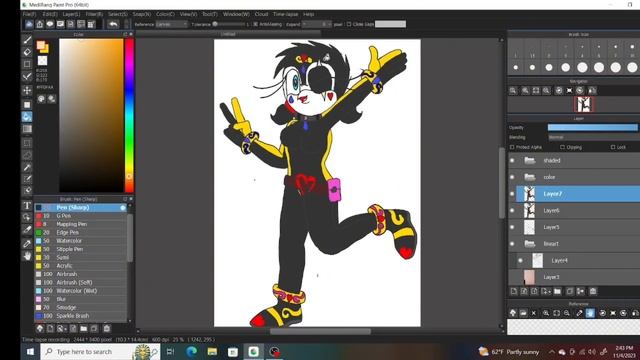Open the Close Gap level dropdown
This screenshot has height=360, width=640.
click(x=391, y=24)
